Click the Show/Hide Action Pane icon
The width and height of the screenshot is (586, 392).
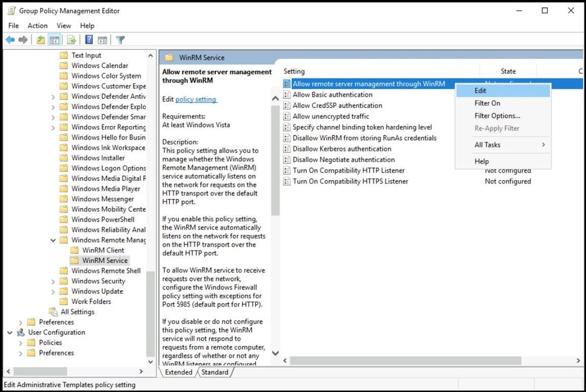(x=103, y=39)
